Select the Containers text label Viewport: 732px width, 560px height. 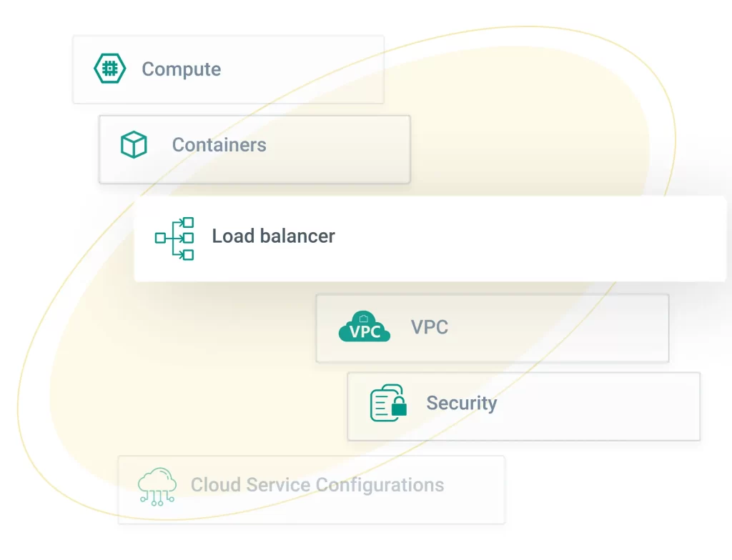click(x=219, y=145)
